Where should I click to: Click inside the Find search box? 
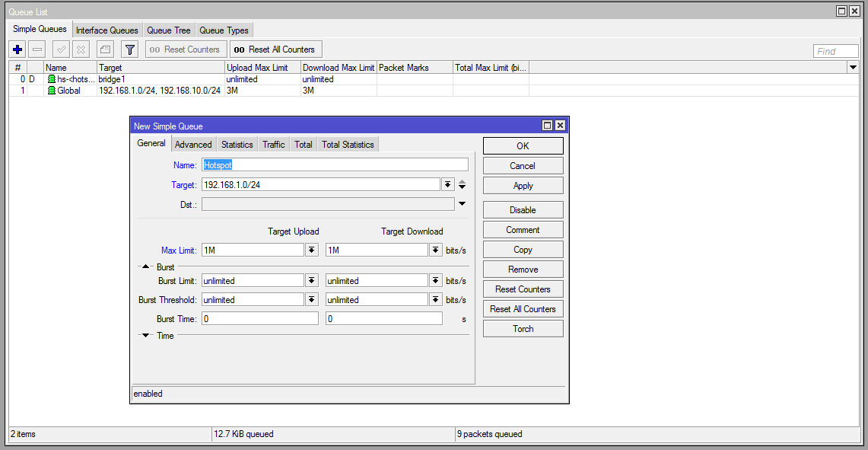tap(835, 50)
